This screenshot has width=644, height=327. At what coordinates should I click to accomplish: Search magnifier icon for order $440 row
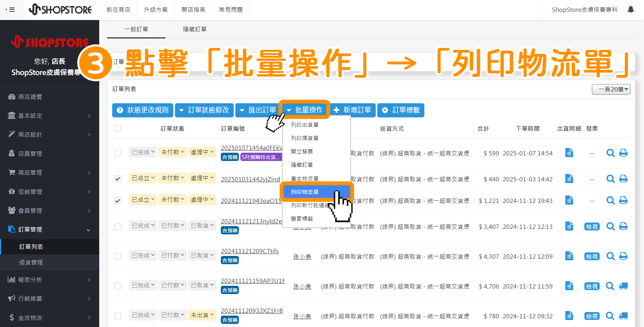[x=610, y=179]
